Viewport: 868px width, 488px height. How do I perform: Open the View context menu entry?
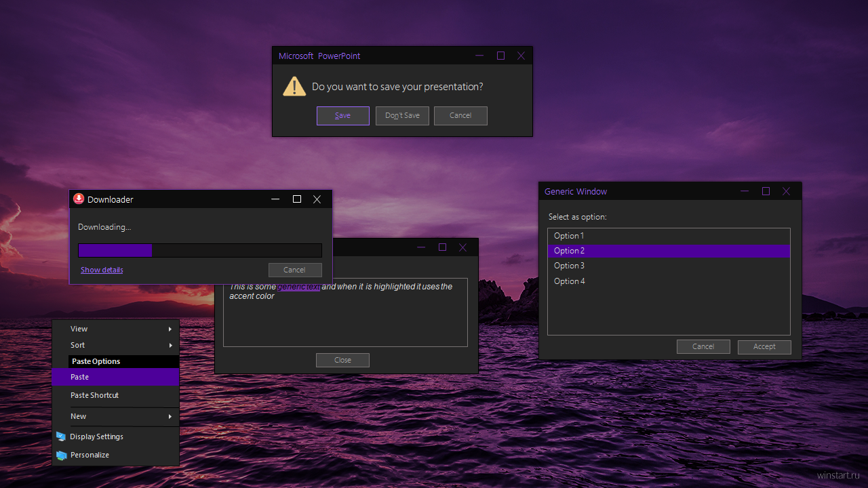[x=115, y=329]
